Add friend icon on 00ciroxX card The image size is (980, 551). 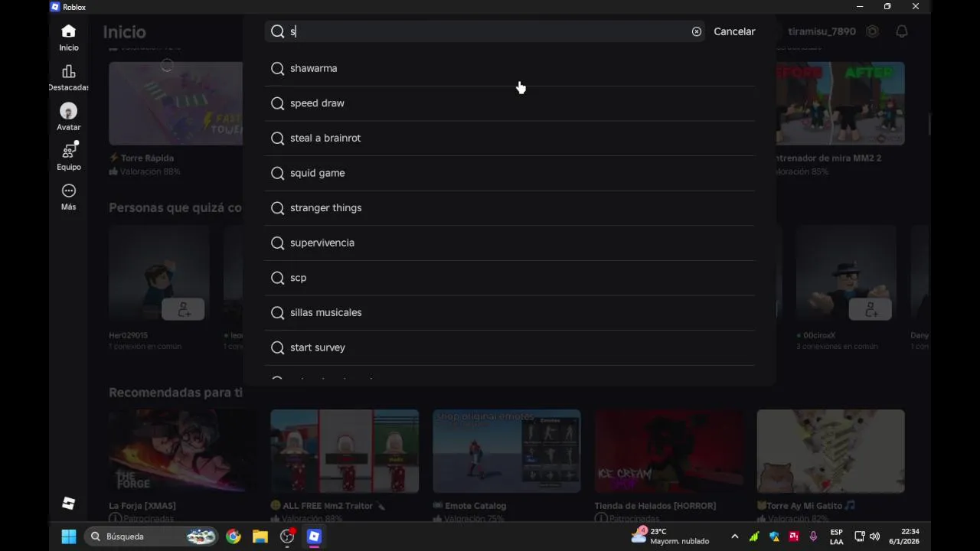[x=871, y=309]
